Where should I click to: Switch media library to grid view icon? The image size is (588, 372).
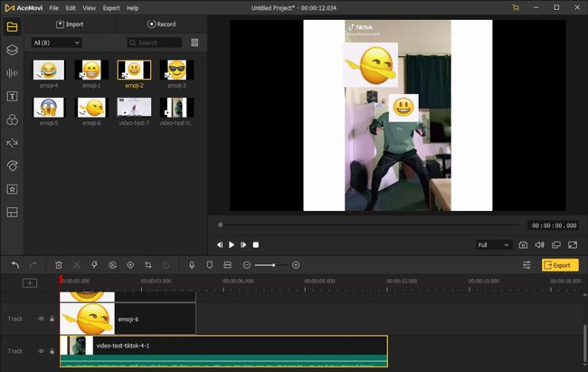(194, 43)
